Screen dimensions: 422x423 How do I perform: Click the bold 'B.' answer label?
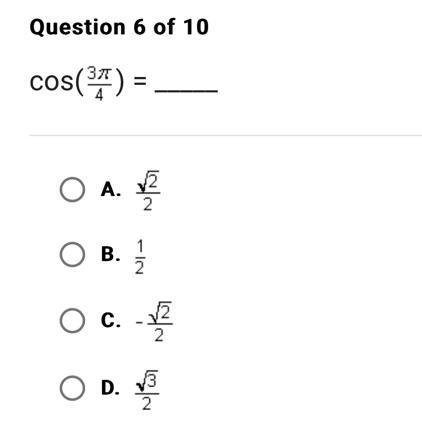pos(110,254)
